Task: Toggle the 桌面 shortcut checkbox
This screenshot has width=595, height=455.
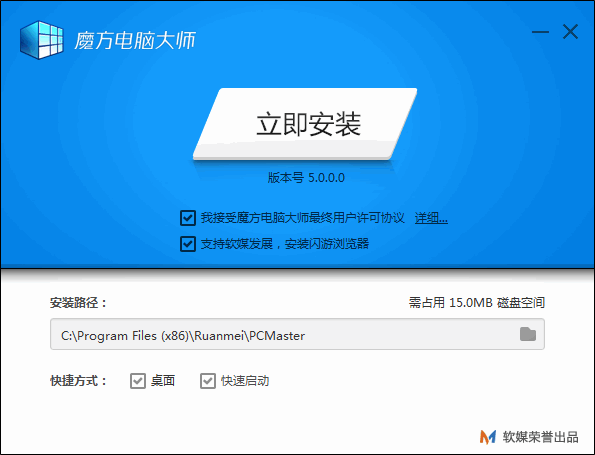Action: click(x=138, y=381)
